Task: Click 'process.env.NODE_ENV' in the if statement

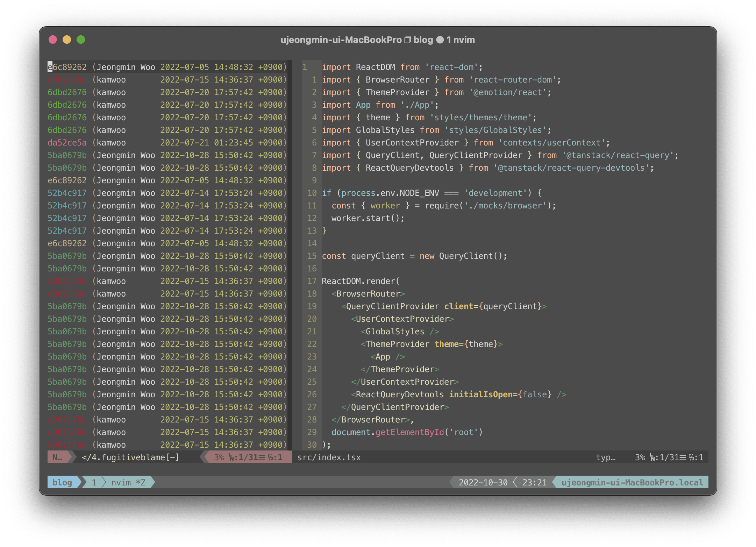Action: [x=390, y=193]
